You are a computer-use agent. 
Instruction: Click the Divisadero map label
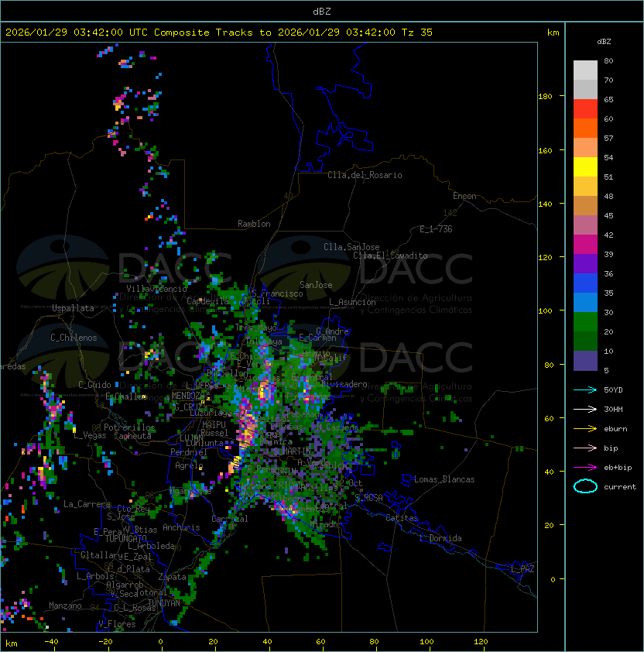coord(344,384)
